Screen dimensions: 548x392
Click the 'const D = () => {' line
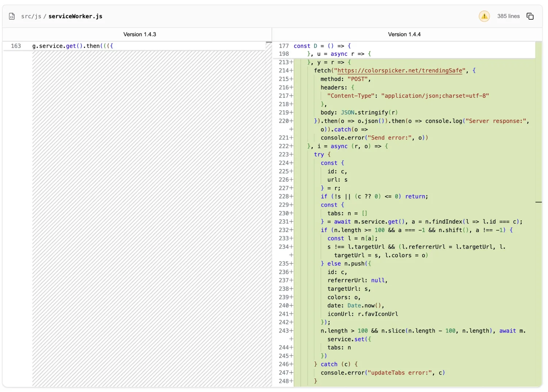click(x=322, y=46)
